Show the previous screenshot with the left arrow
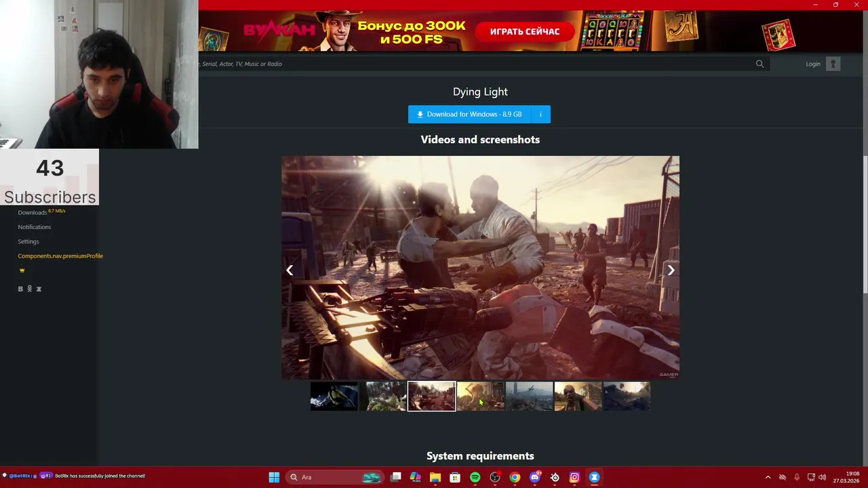 pos(290,270)
